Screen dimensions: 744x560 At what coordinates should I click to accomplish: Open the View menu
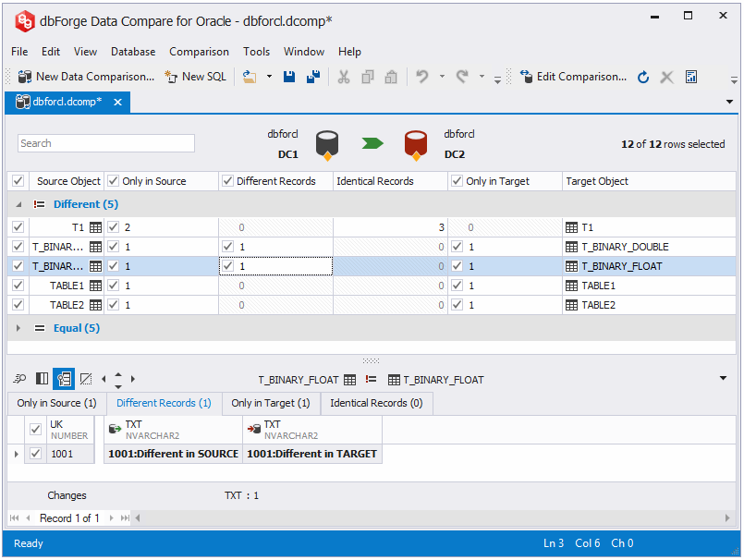pos(85,51)
